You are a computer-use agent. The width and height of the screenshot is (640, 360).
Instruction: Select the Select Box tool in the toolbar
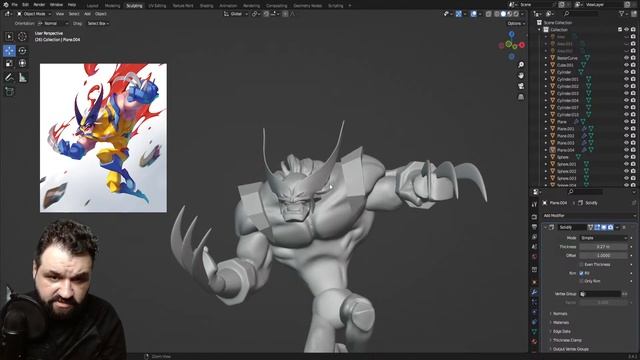tap(9, 36)
